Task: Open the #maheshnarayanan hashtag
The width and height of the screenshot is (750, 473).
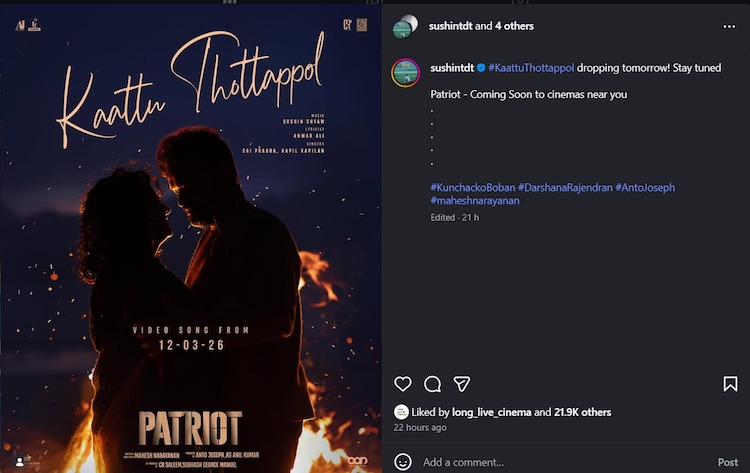Action: click(475, 200)
